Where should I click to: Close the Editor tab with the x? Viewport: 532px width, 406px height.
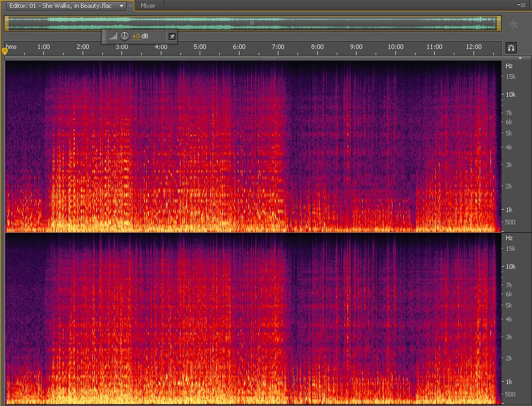pyautogui.click(x=131, y=6)
